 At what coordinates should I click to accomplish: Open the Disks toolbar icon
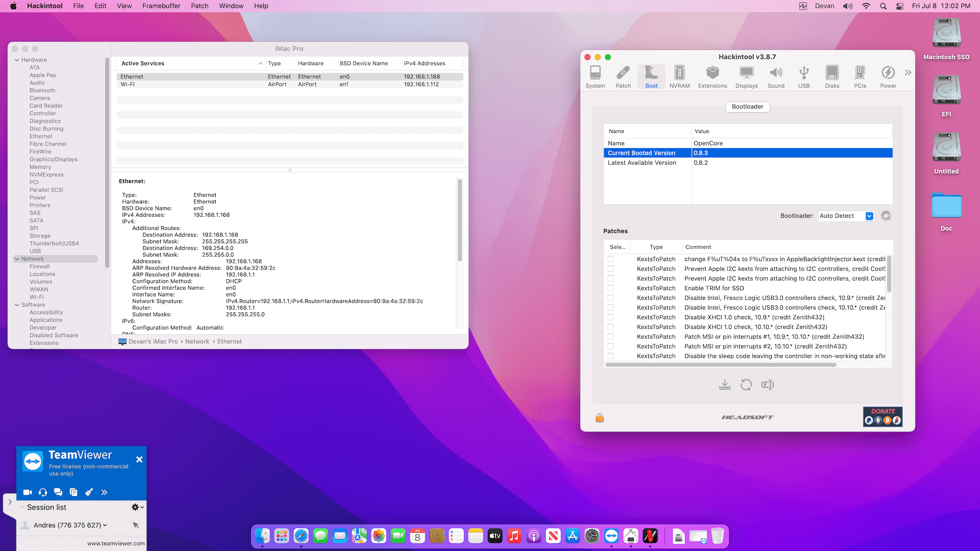click(832, 77)
